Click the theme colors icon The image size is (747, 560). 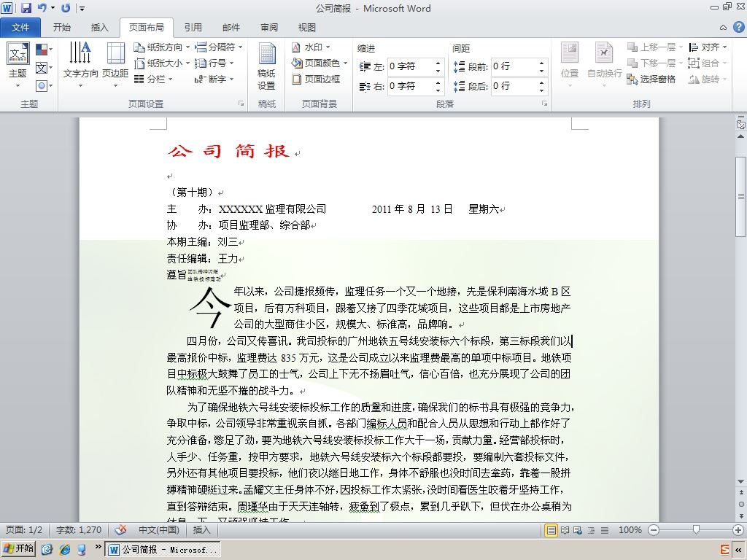[42, 49]
